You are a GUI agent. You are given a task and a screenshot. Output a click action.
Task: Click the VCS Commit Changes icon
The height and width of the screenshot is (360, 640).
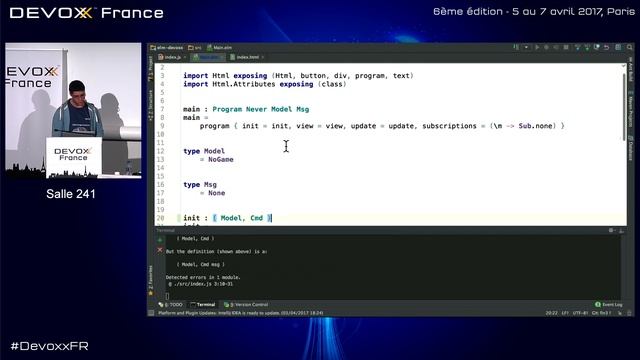pyautogui.click(x=587, y=47)
